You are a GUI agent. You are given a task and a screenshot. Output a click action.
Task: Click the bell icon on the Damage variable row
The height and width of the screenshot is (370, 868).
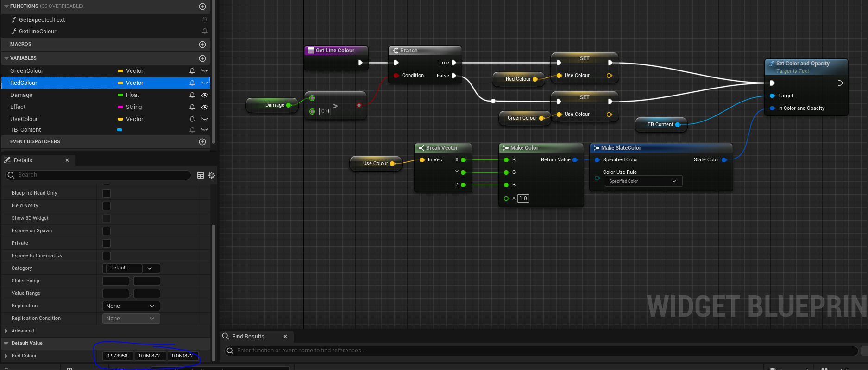(192, 95)
